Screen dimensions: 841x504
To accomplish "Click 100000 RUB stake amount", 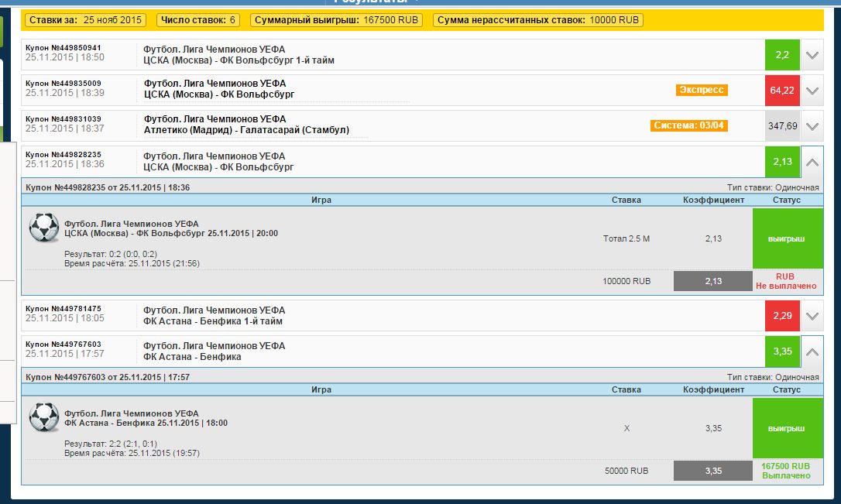I will [626, 281].
